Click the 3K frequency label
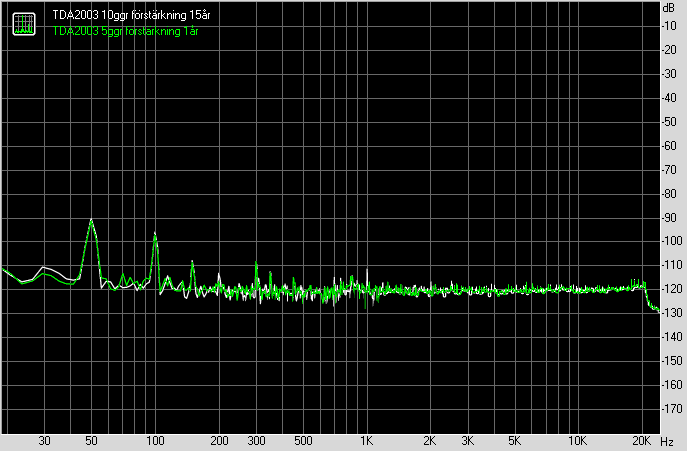687x451 pixels. 467,441
